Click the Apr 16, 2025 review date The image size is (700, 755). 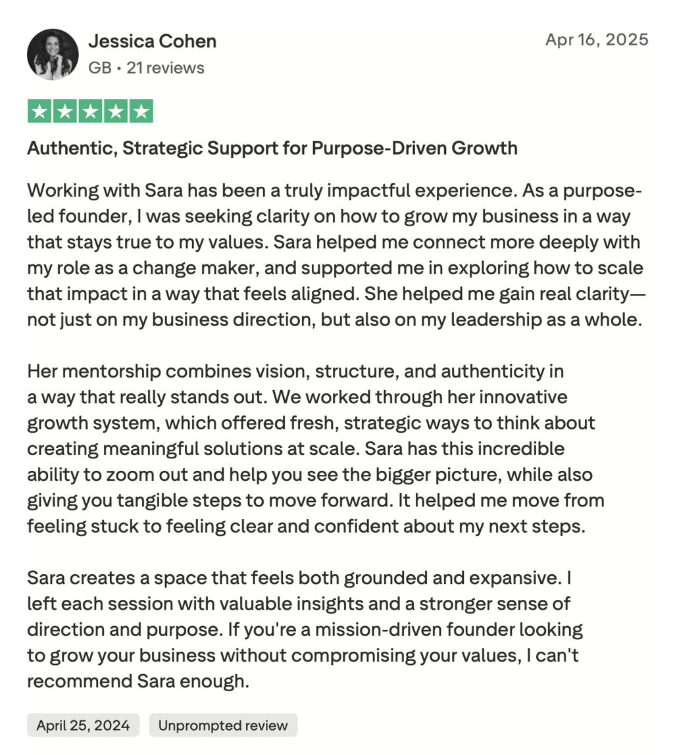pos(597,39)
